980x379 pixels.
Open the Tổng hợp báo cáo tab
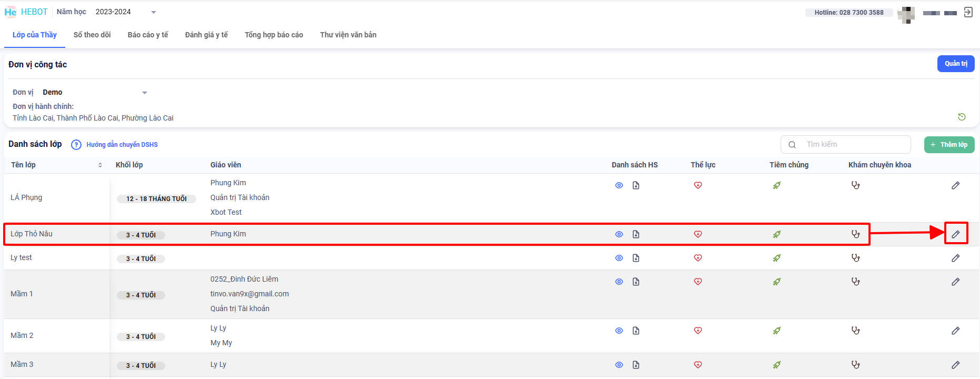[x=274, y=35]
